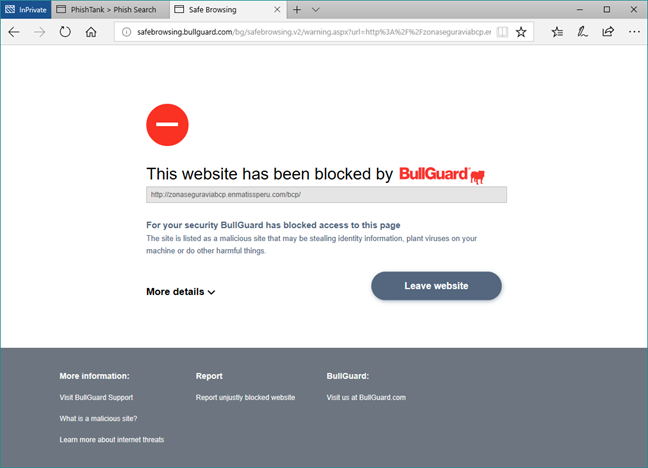This screenshot has width=648, height=468.
Task: Show site information icon in address bar
Action: coord(126,32)
